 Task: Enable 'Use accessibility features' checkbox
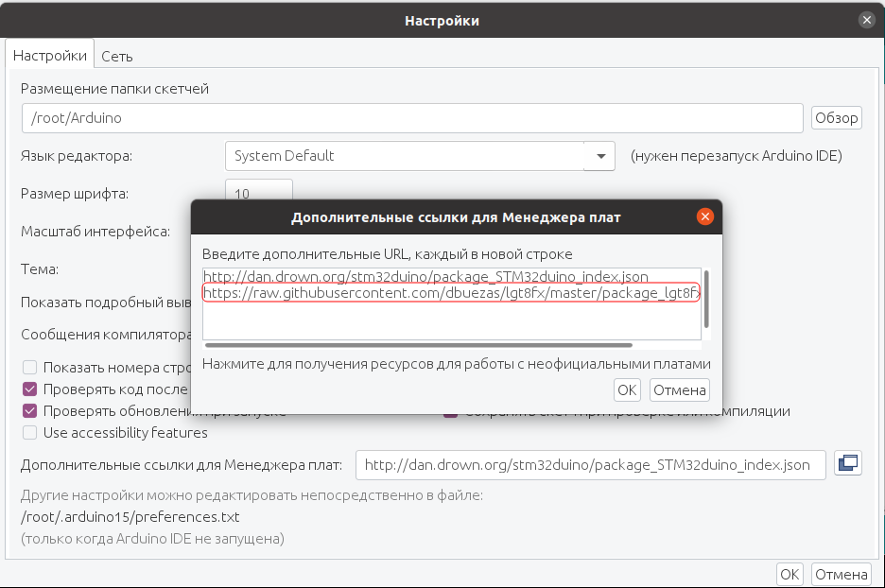point(30,433)
